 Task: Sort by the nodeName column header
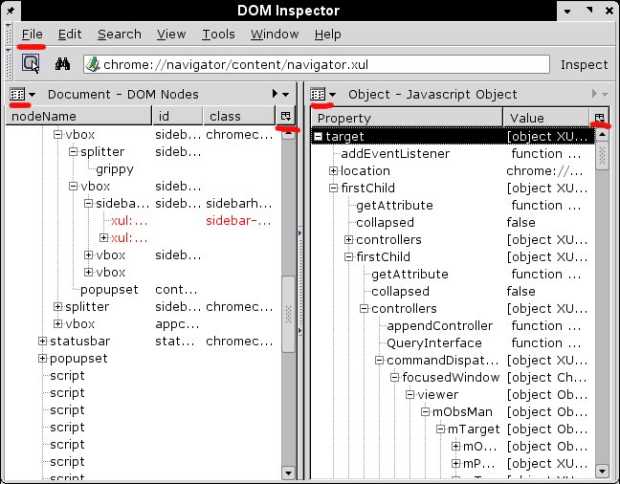pyautogui.click(x=79, y=116)
